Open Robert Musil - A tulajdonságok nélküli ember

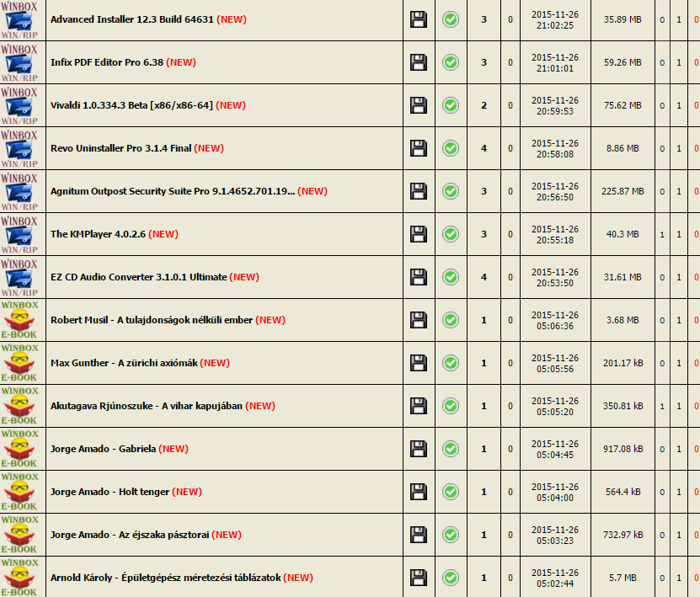click(152, 320)
